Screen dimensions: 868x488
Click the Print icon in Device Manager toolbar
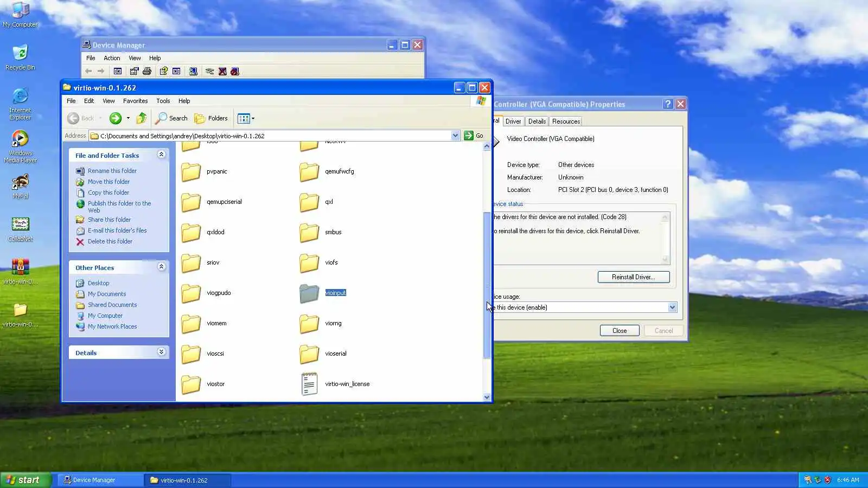click(146, 71)
